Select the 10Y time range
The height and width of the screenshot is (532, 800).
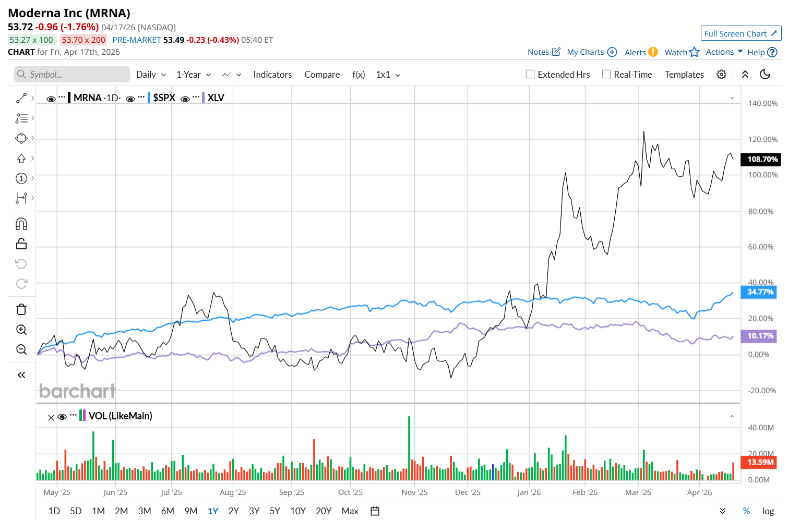pyautogui.click(x=298, y=511)
